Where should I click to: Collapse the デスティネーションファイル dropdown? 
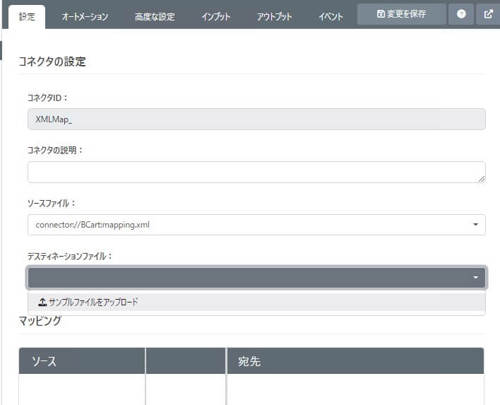(x=256, y=277)
